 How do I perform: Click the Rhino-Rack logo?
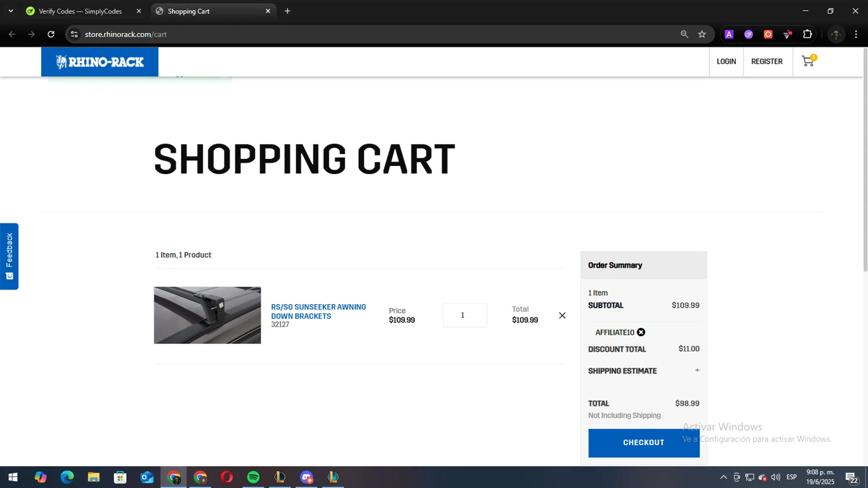tap(100, 62)
